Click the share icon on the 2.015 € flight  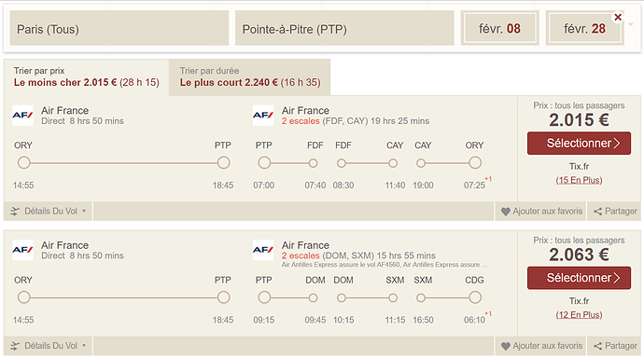598,212
